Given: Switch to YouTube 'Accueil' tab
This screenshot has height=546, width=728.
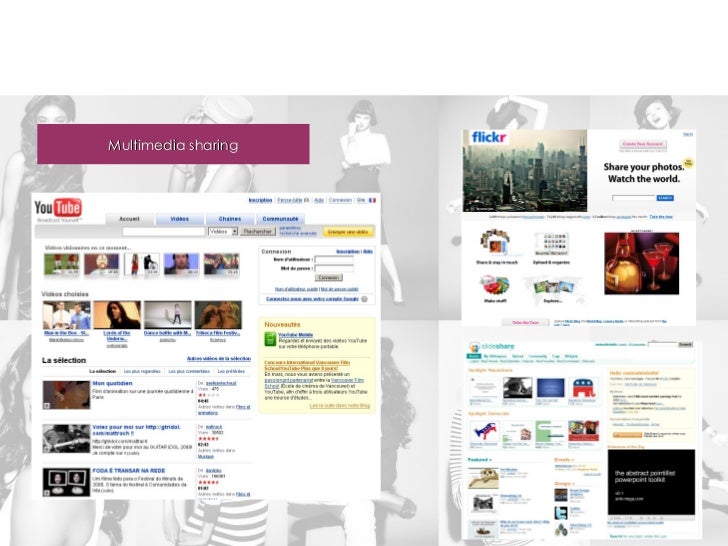Looking at the screenshot, I should [129, 219].
